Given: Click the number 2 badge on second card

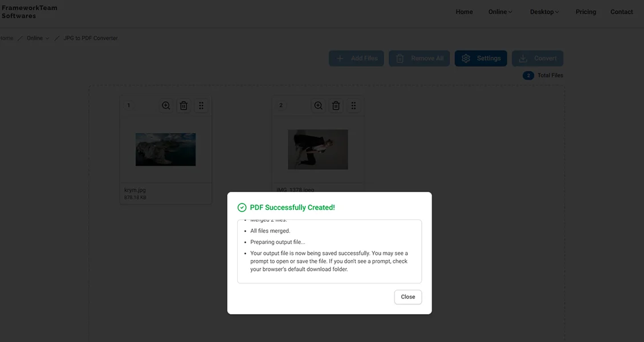Looking at the screenshot, I should (x=281, y=105).
